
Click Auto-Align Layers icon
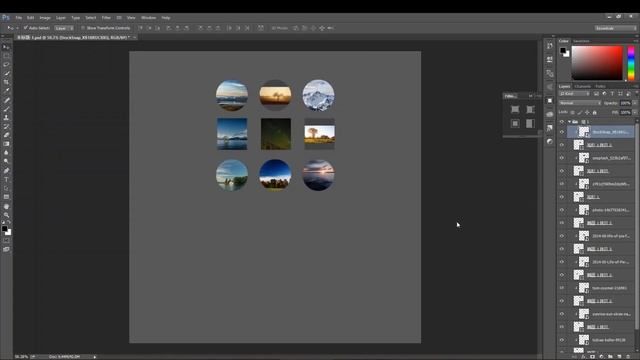click(x=260, y=28)
